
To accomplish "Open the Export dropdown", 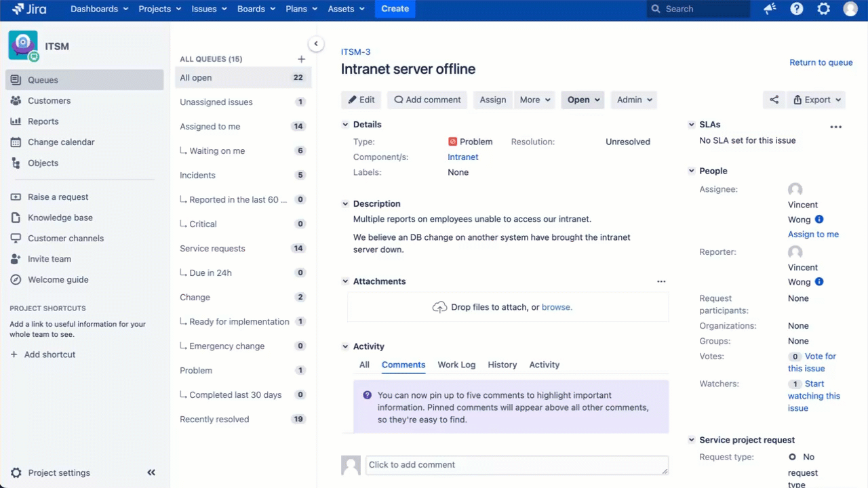I will coord(817,100).
